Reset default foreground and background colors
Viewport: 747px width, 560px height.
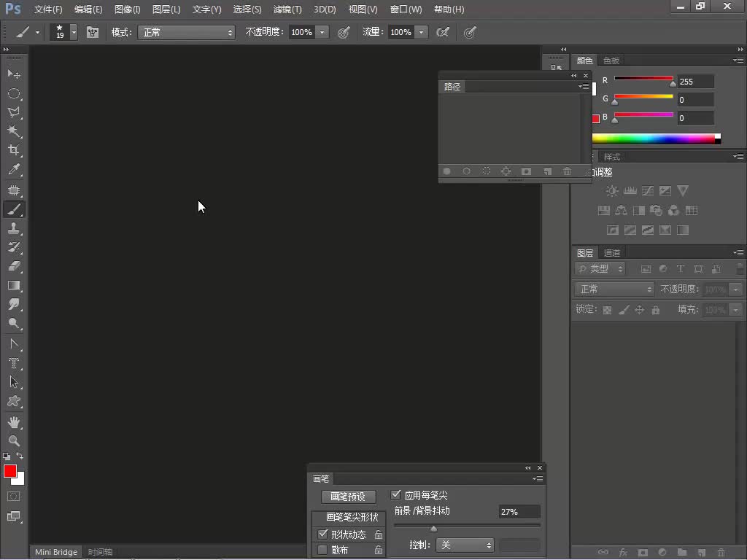point(7,456)
